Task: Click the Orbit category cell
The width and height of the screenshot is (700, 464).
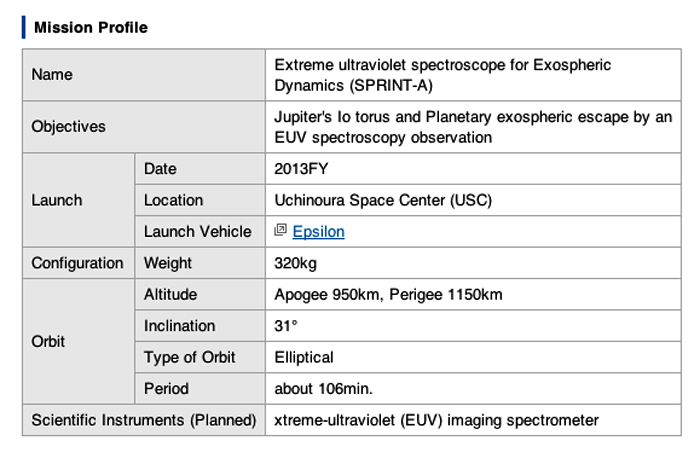Action: point(79,342)
